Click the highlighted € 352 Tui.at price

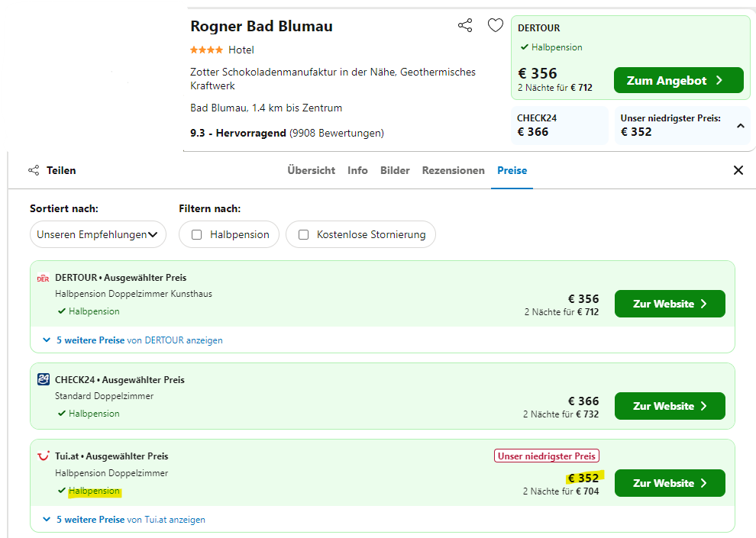coord(583,478)
